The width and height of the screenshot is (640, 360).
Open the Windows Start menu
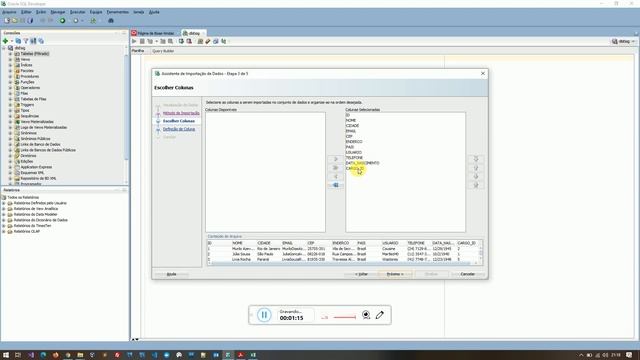pos(6,355)
